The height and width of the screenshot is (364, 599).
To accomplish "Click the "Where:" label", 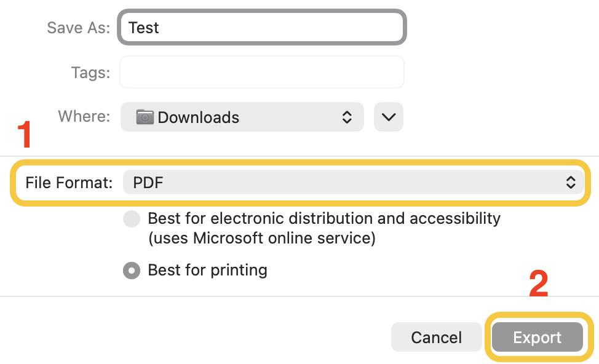I will [84, 116].
